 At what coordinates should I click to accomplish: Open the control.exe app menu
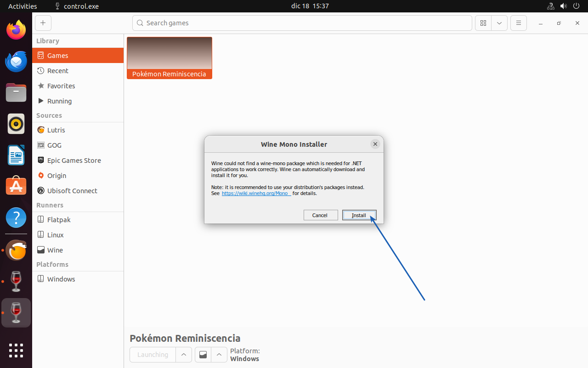click(x=76, y=6)
